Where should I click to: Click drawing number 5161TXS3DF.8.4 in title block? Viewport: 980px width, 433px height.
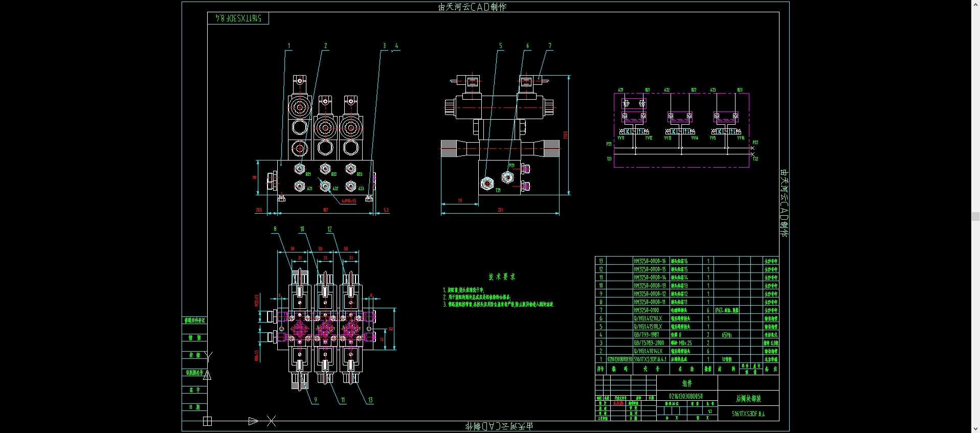[x=748, y=414]
